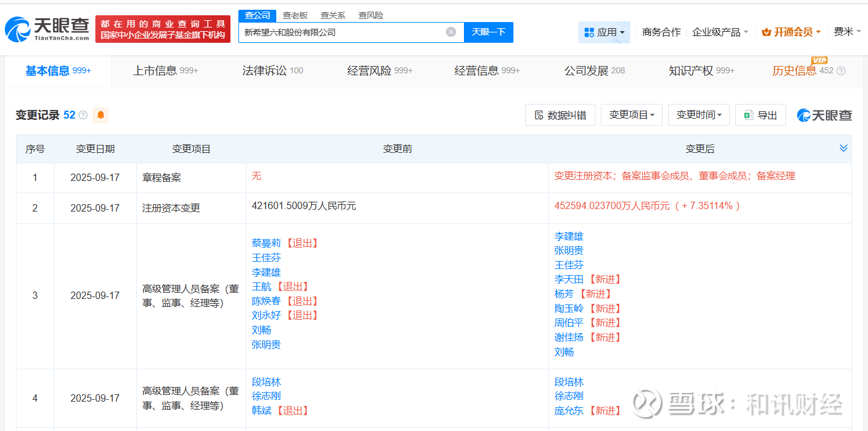Open 谢佳扬 in the 变更后 column
The width and height of the screenshot is (868, 431).
click(569, 337)
